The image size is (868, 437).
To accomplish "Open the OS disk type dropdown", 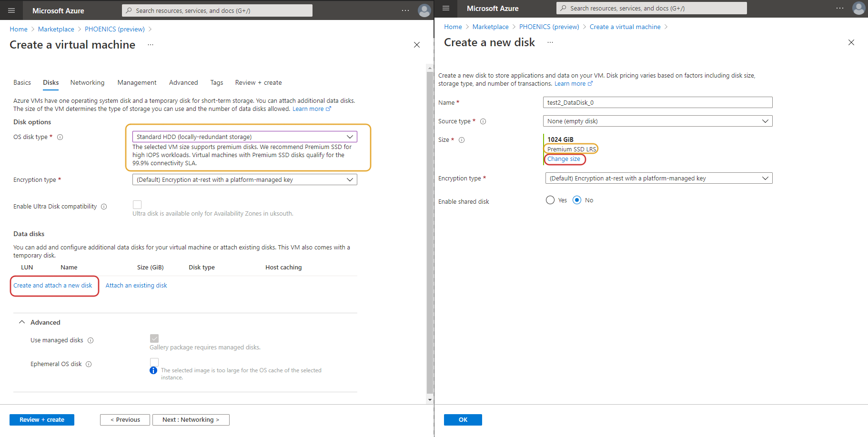I will 244,137.
